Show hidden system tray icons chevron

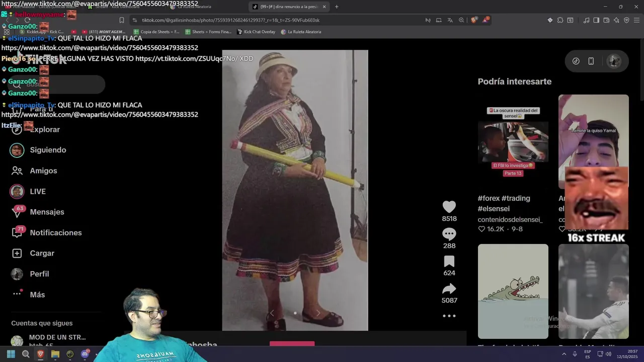[564, 354]
